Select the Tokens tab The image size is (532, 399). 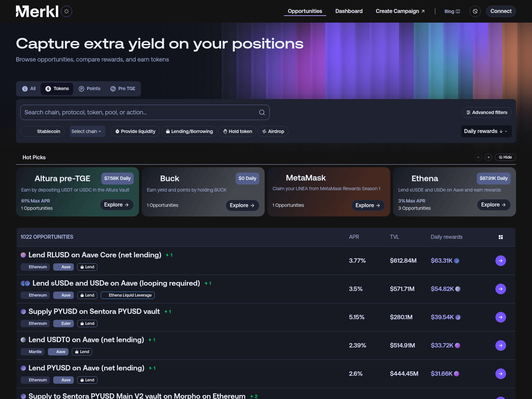pos(57,89)
